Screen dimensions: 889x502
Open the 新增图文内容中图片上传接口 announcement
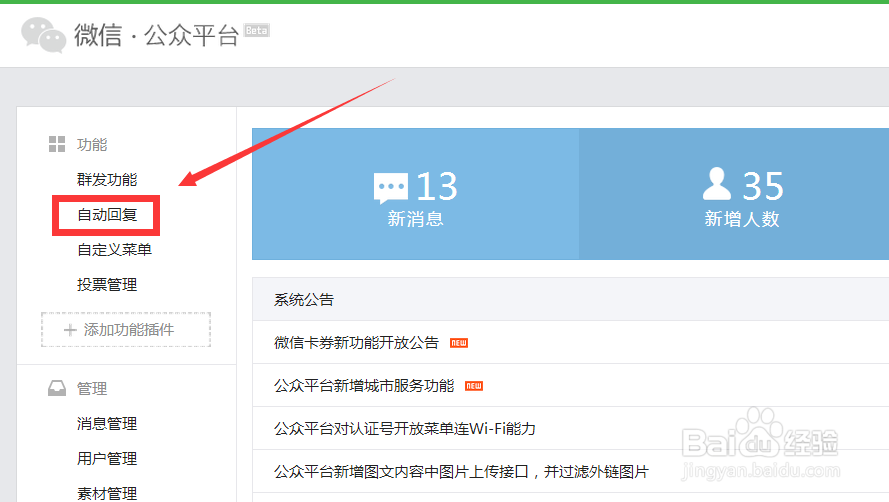pyautogui.click(x=461, y=471)
